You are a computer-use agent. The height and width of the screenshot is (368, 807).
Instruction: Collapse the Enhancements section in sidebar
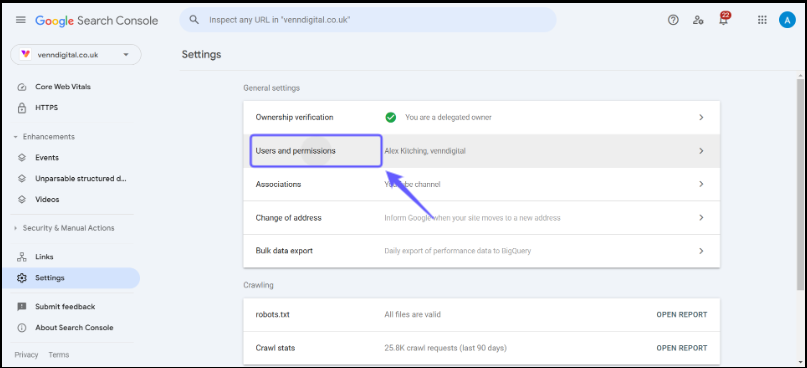click(x=45, y=137)
